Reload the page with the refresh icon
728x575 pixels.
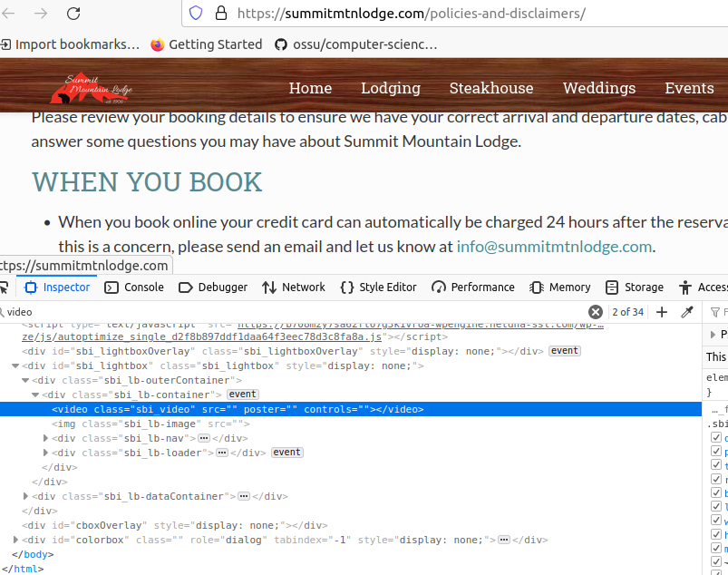[x=73, y=14]
